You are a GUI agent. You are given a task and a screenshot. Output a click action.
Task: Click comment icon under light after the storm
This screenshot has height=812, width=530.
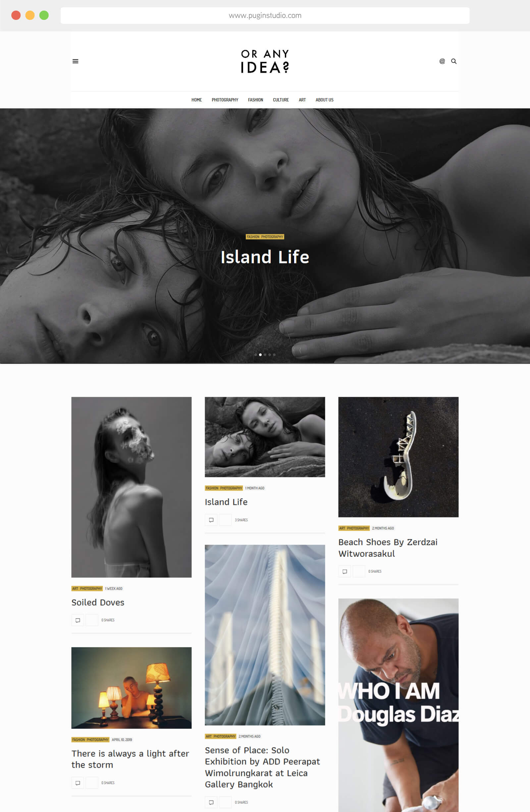pyautogui.click(x=78, y=783)
